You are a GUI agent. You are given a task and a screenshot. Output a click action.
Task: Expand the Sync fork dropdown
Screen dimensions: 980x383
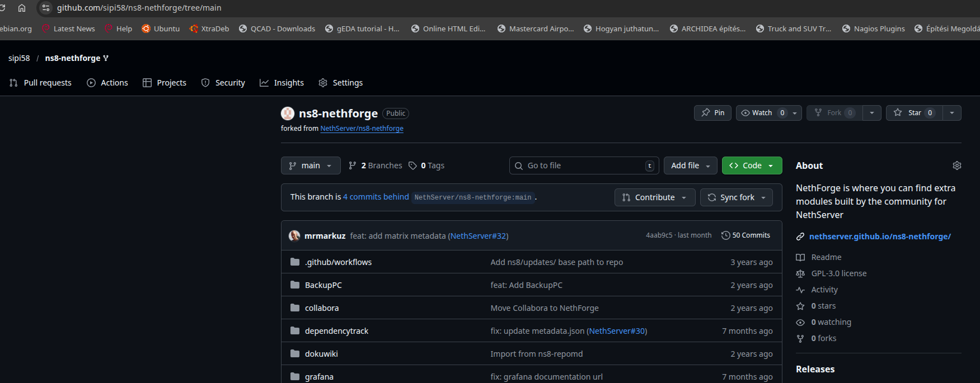coord(736,197)
